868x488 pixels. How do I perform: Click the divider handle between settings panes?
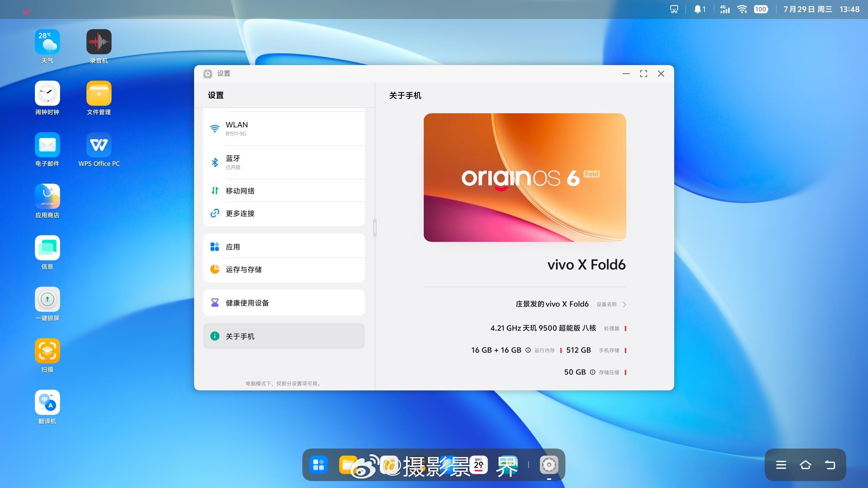(375, 228)
